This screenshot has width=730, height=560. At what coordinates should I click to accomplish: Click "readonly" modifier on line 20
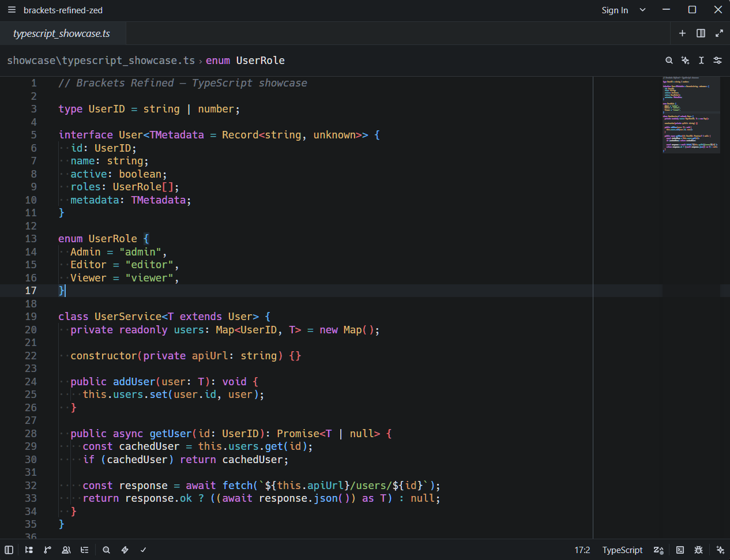[143, 330]
